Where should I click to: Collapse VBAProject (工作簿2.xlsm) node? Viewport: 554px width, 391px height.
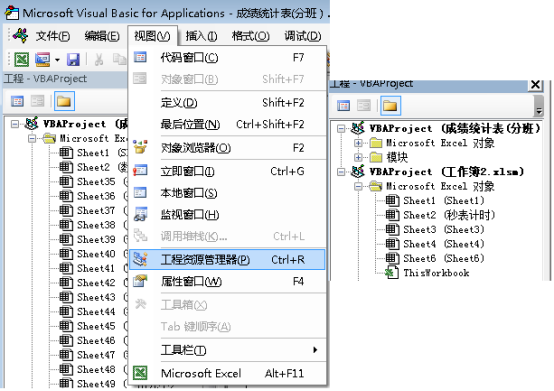coord(341,172)
